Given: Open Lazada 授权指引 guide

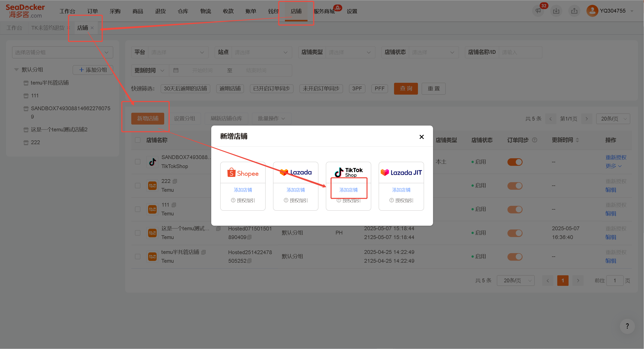Looking at the screenshot, I should 296,201.
